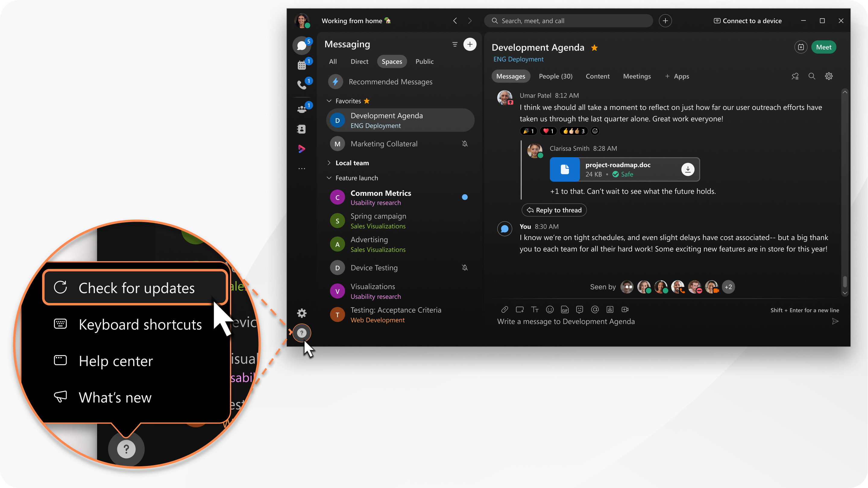Switch to the Spaces tab
Screen dimensions: 868x488
tap(391, 61)
